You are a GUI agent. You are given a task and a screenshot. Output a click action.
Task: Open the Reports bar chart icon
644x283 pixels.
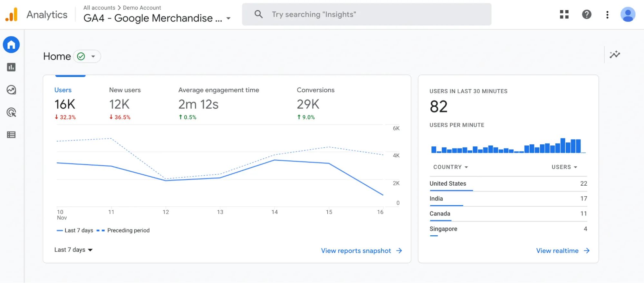point(11,67)
